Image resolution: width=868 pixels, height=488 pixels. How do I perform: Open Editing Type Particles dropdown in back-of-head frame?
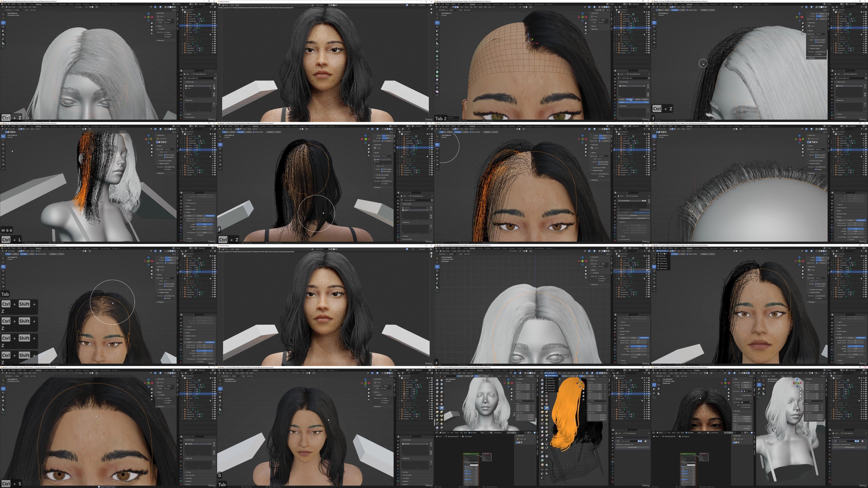tap(386, 156)
